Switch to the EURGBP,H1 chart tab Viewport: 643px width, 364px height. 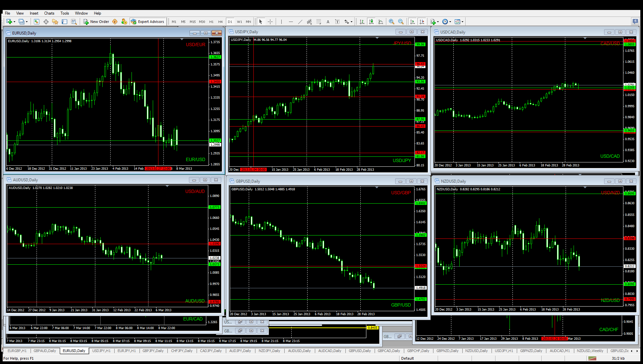(17, 351)
